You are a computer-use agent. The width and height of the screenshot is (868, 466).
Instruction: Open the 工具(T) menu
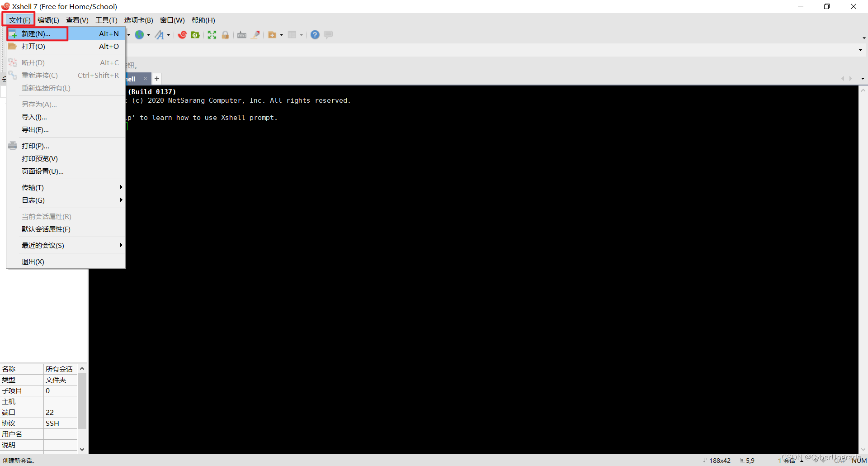pyautogui.click(x=106, y=20)
